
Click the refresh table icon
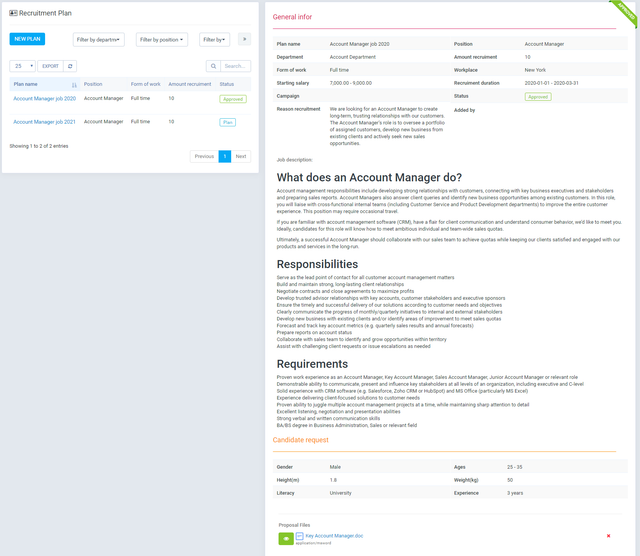(70, 66)
